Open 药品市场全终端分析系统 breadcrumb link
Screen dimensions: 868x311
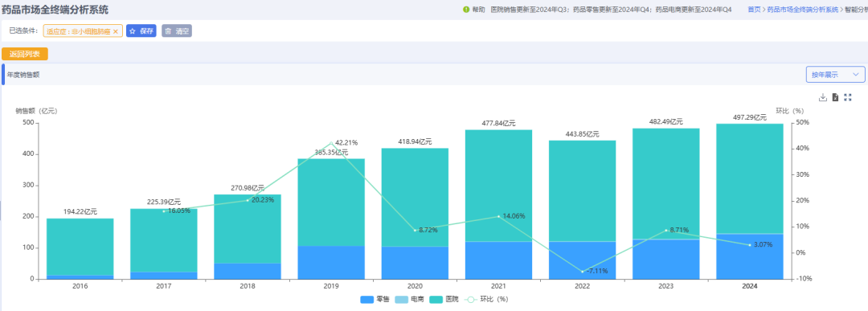click(803, 10)
